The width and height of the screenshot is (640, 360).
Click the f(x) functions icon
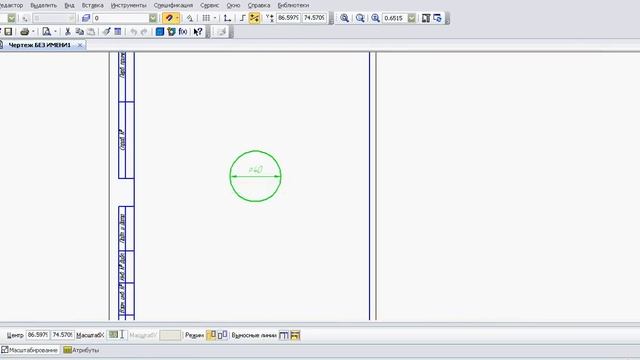tap(183, 31)
